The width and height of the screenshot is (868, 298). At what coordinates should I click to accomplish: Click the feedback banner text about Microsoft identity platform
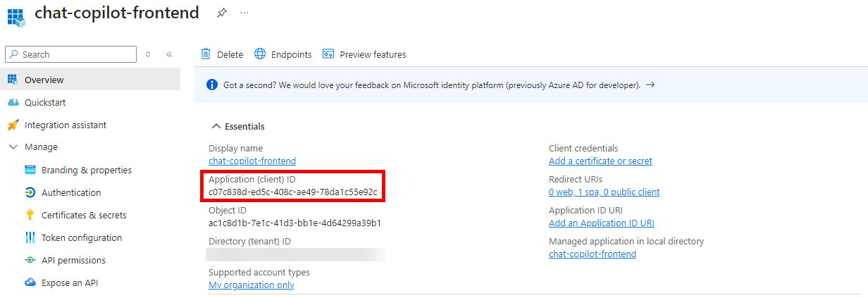click(432, 85)
